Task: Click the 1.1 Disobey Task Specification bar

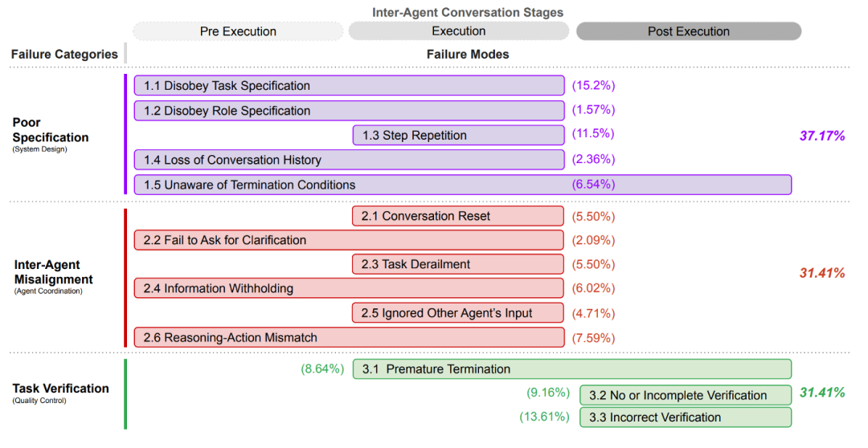Action: 349,86
